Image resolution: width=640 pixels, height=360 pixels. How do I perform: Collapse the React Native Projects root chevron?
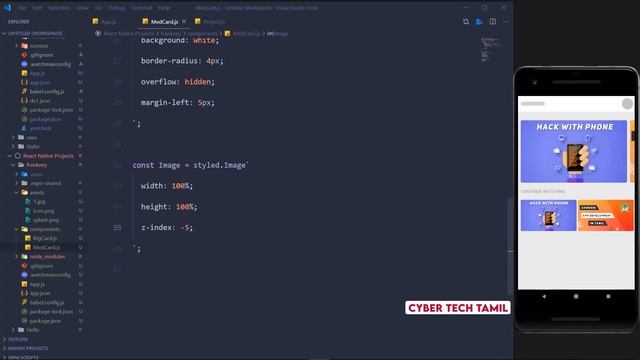point(10,156)
